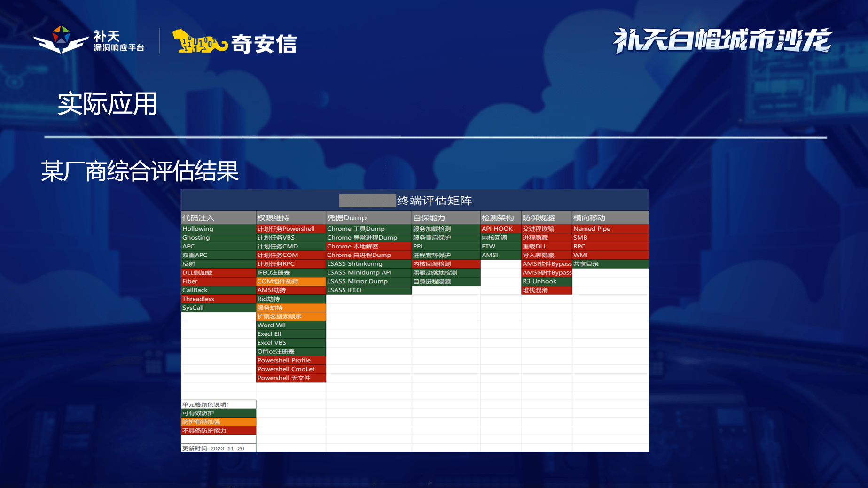
Task: Click the 计划任务COM cell
Action: [x=291, y=255]
